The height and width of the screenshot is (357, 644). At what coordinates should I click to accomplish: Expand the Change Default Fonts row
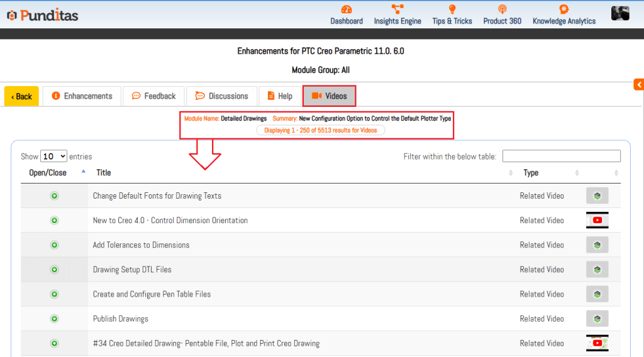[54, 196]
